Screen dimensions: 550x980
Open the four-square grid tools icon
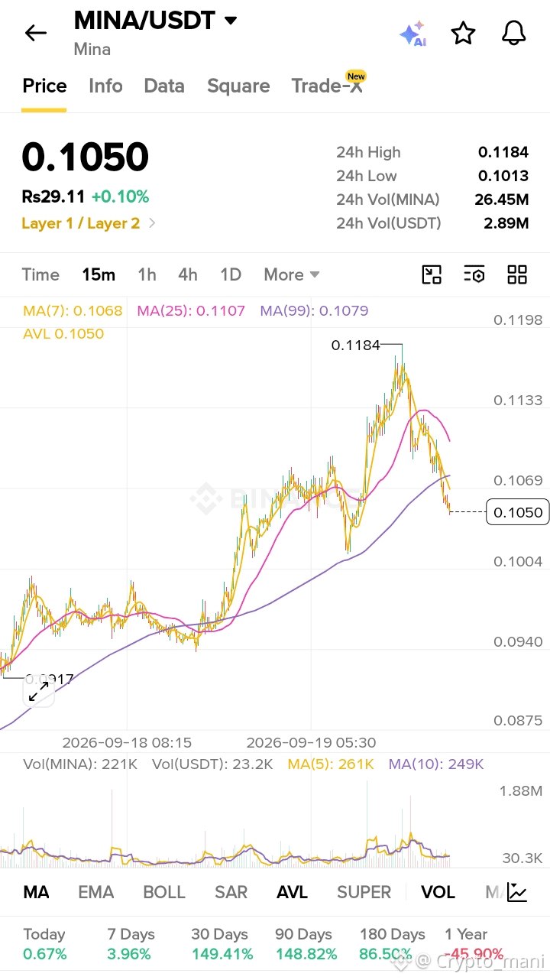517,274
